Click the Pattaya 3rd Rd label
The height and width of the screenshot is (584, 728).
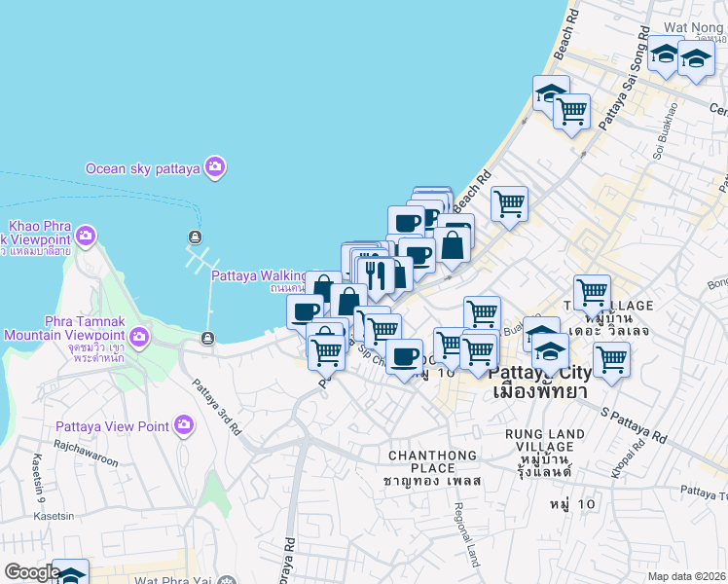click(x=217, y=407)
